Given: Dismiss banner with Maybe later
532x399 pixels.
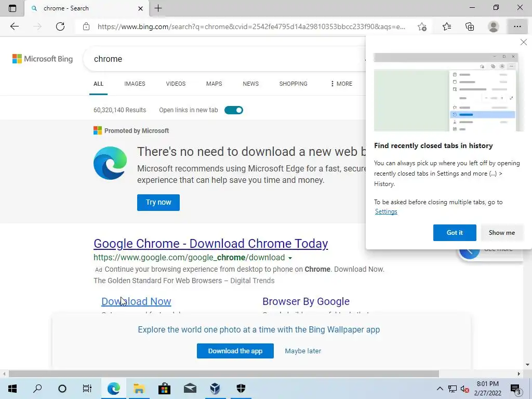Looking at the screenshot, I should 303,351.
